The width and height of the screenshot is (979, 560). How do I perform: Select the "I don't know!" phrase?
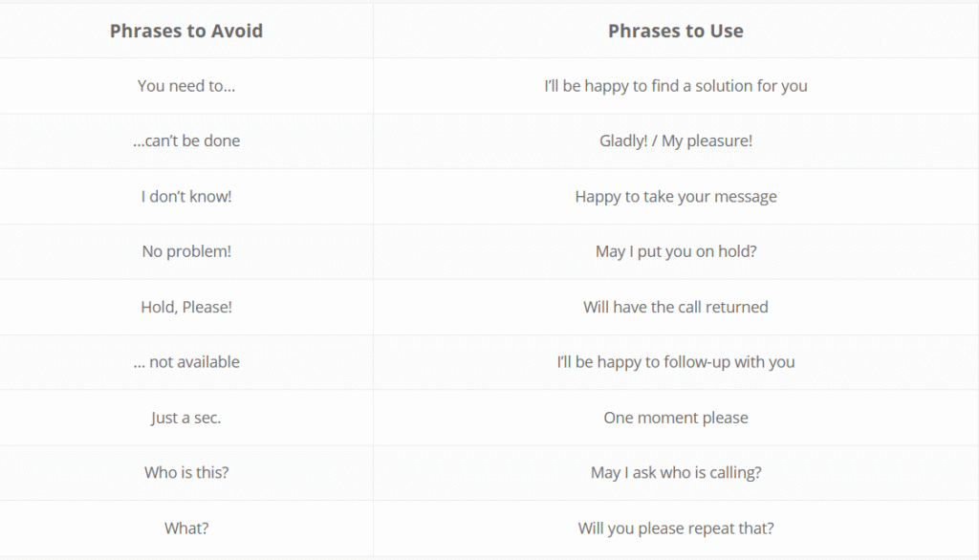point(186,197)
